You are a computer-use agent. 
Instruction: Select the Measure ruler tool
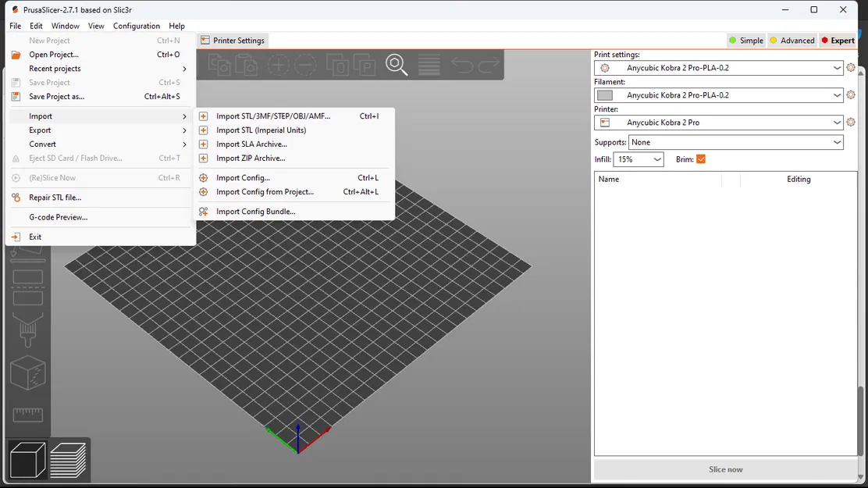coord(27,415)
